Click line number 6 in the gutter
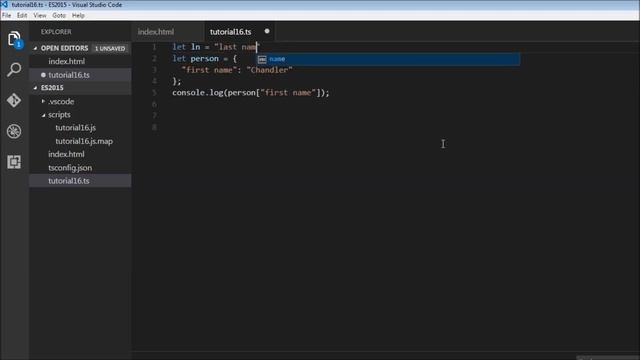The width and height of the screenshot is (640, 360). pos(154,104)
